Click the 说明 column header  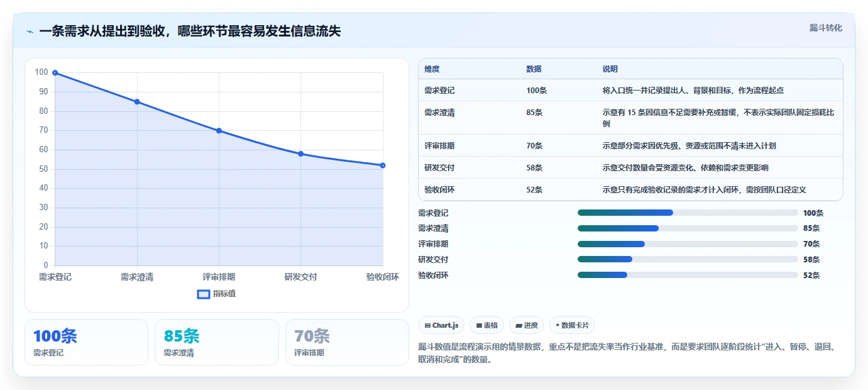(x=610, y=69)
